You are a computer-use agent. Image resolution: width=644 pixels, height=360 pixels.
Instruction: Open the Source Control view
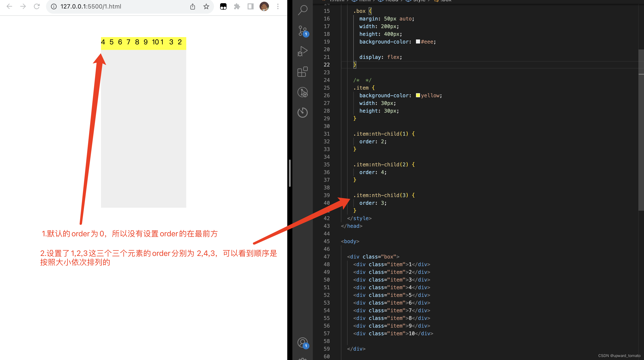point(303,31)
